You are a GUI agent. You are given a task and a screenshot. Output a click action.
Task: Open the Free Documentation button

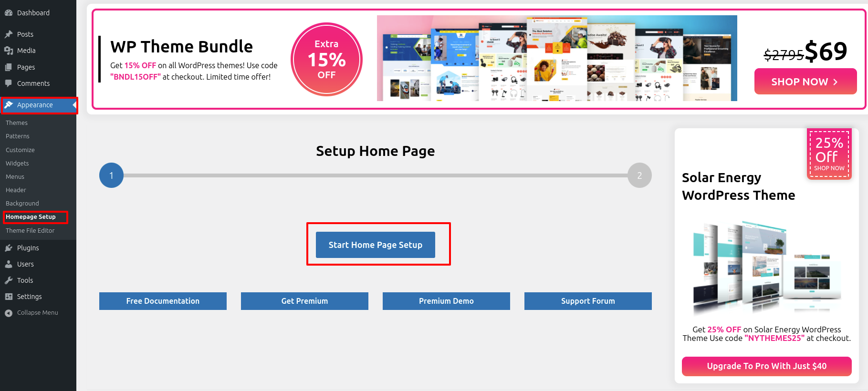163,301
